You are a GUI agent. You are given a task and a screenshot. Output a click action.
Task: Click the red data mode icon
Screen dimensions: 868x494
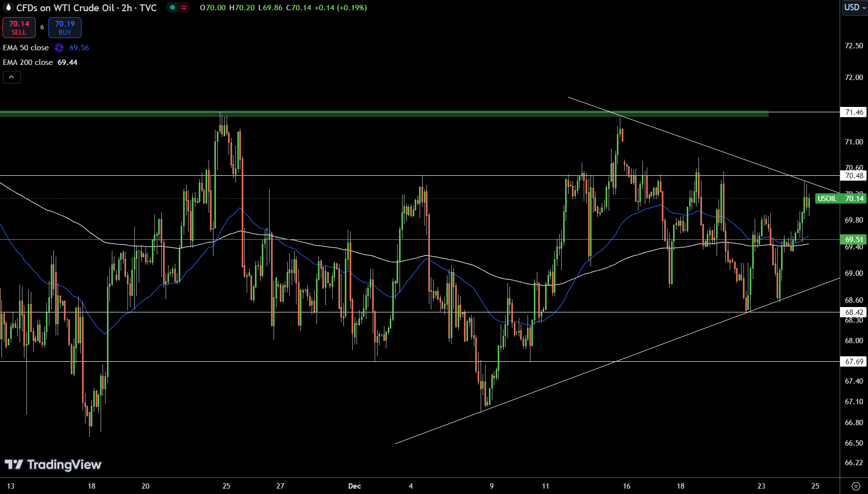184,7
